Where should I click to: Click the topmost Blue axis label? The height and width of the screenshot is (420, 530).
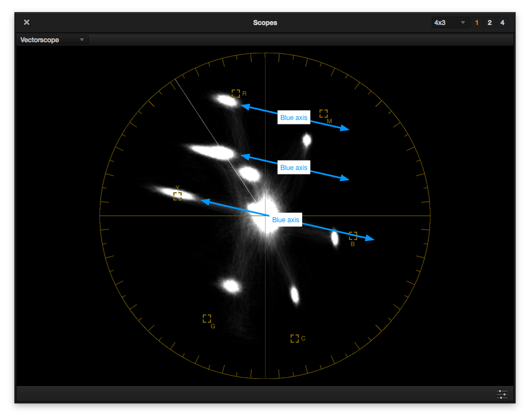pyautogui.click(x=293, y=118)
